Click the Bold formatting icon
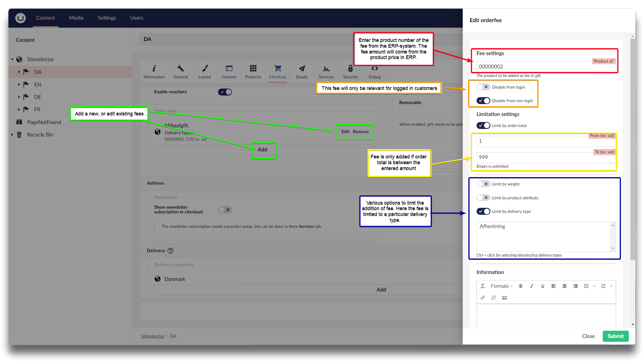This screenshot has height=362, width=644. (x=521, y=286)
